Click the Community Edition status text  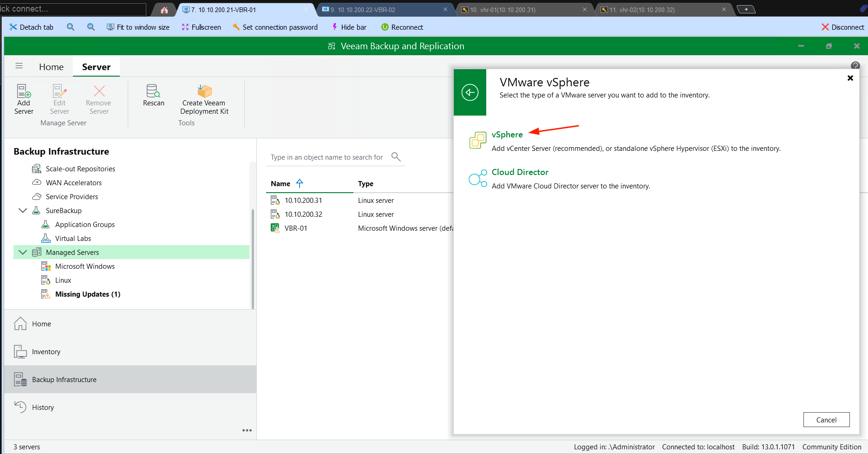[x=832, y=447]
